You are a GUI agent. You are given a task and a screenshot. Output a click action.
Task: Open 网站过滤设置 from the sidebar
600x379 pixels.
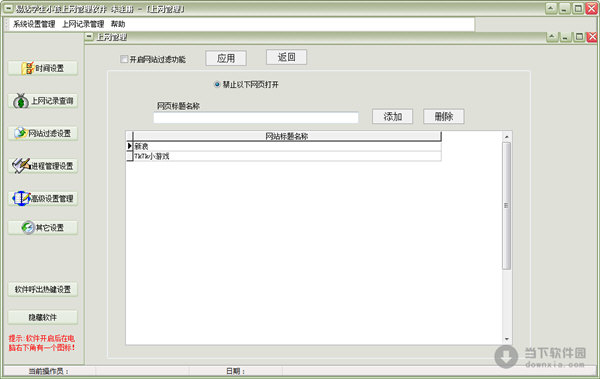click(x=43, y=133)
